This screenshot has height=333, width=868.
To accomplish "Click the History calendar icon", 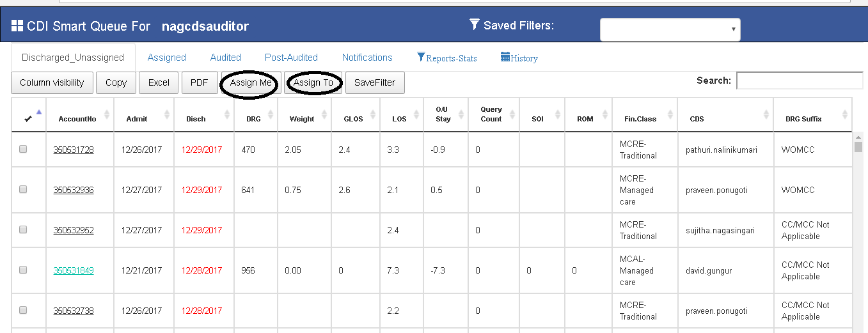I will click(x=505, y=58).
